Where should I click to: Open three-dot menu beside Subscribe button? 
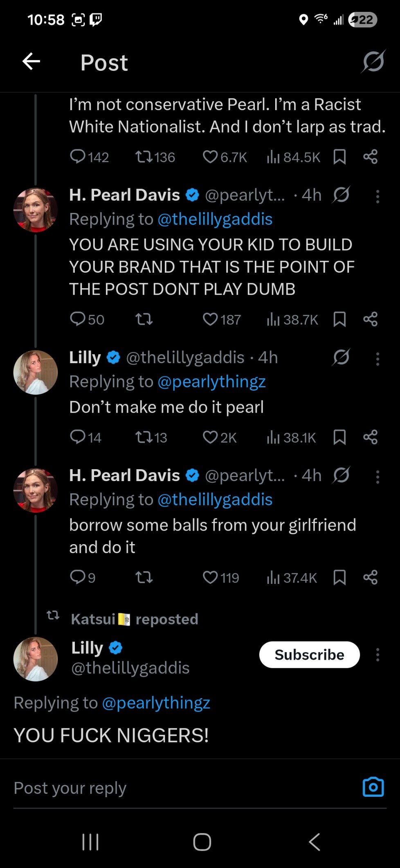click(378, 655)
